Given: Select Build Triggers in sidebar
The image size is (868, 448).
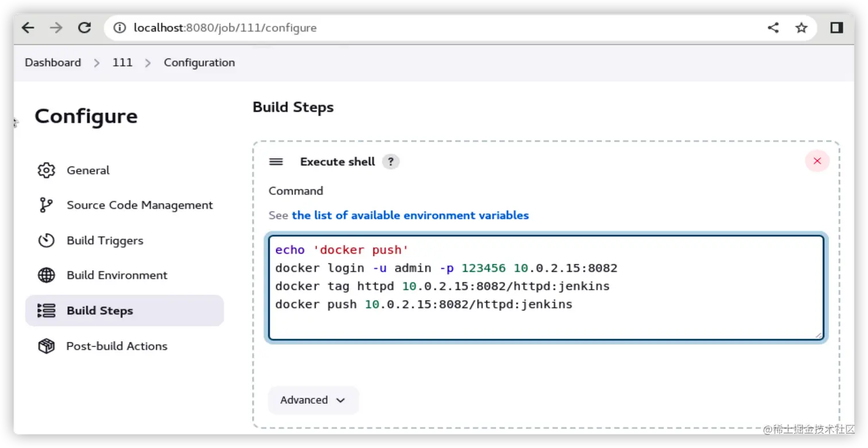Looking at the screenshot, I should click(x=105, y=240).
